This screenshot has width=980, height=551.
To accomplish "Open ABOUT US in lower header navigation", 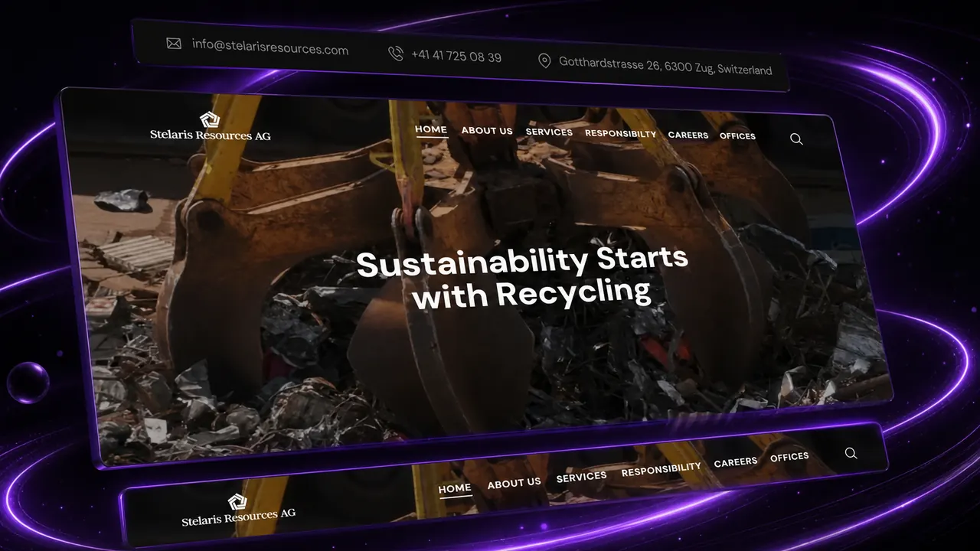I will click(514, 483).
